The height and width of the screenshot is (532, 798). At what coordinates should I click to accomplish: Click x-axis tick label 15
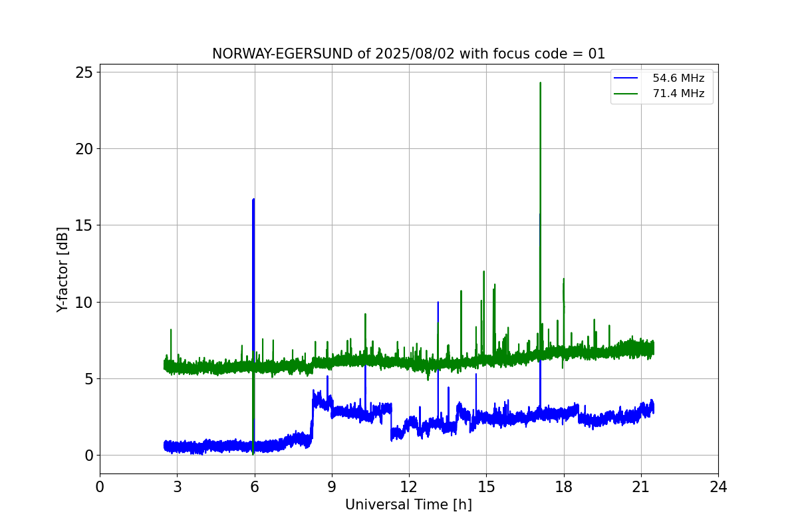(x=486, y=487)
